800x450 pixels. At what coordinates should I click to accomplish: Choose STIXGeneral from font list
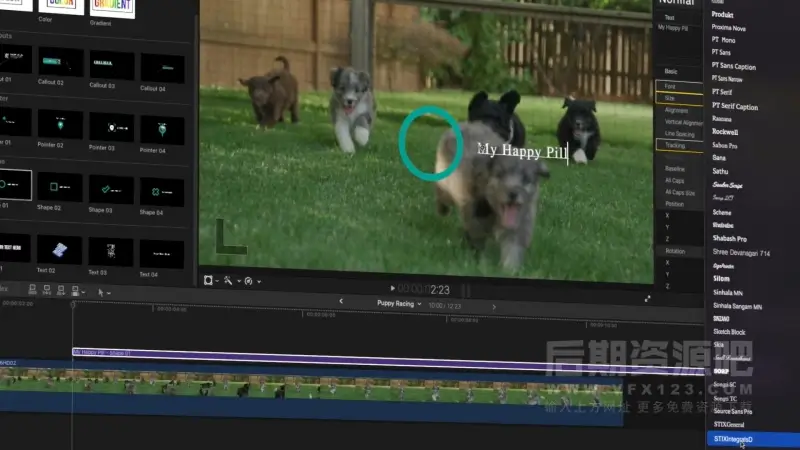(x=729, y=424)
